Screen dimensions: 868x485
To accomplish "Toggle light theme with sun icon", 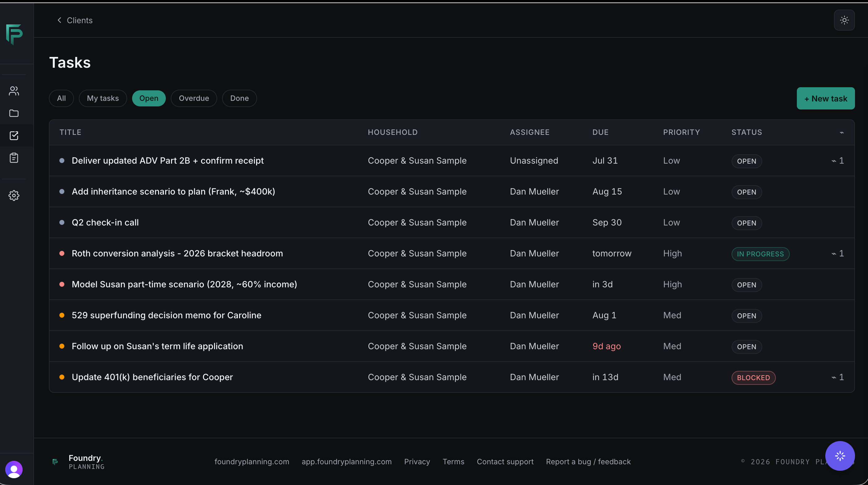I will point(844,20).
